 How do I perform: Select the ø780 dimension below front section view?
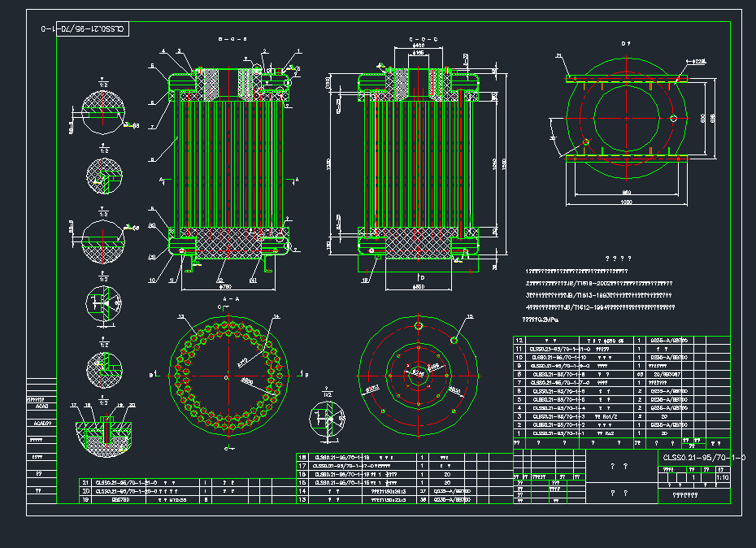225,287
